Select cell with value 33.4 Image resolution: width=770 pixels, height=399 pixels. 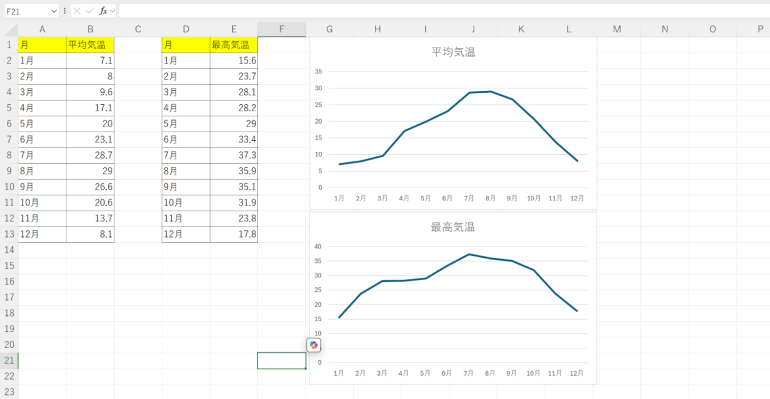[234, 139]
